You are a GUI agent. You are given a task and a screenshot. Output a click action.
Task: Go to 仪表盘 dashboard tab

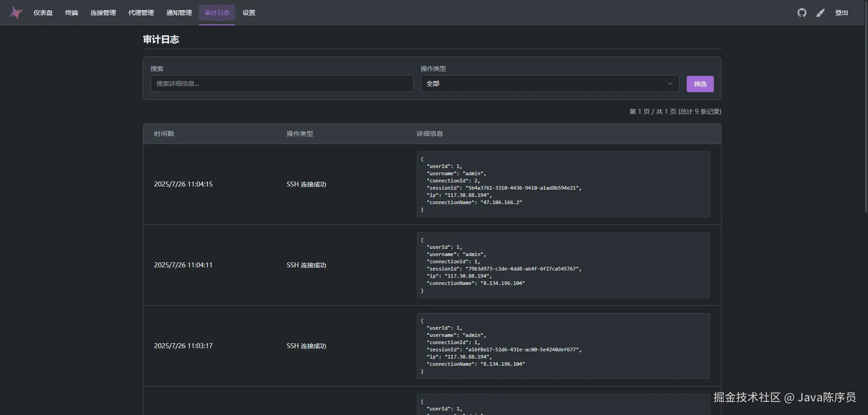[x=43, y=13]
